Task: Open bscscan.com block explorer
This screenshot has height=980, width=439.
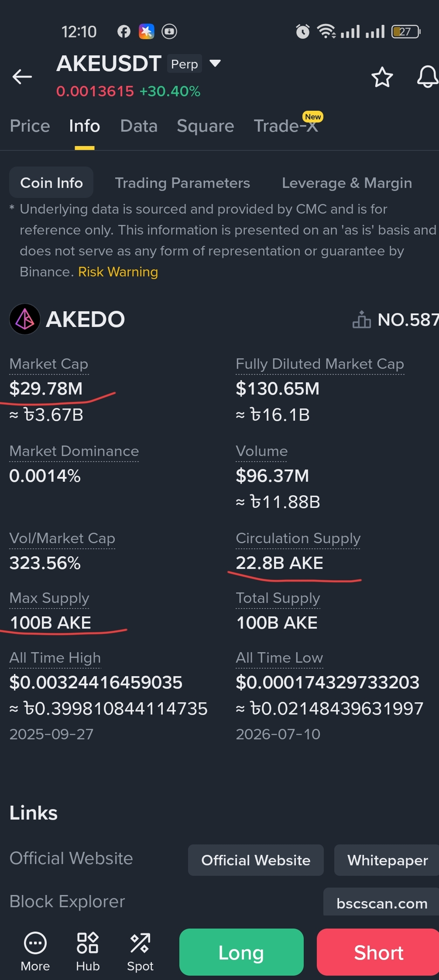Action: pos(381,902)
